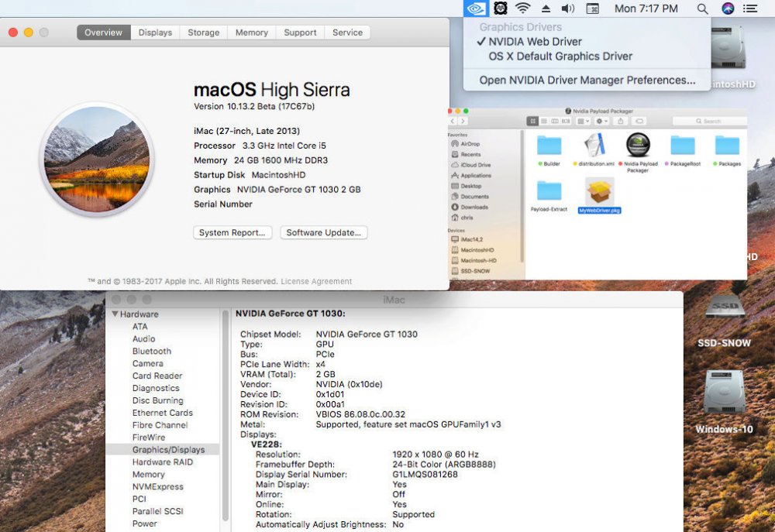
Task: Open Finder action gear dropdown
Action: tap(601, 121)
